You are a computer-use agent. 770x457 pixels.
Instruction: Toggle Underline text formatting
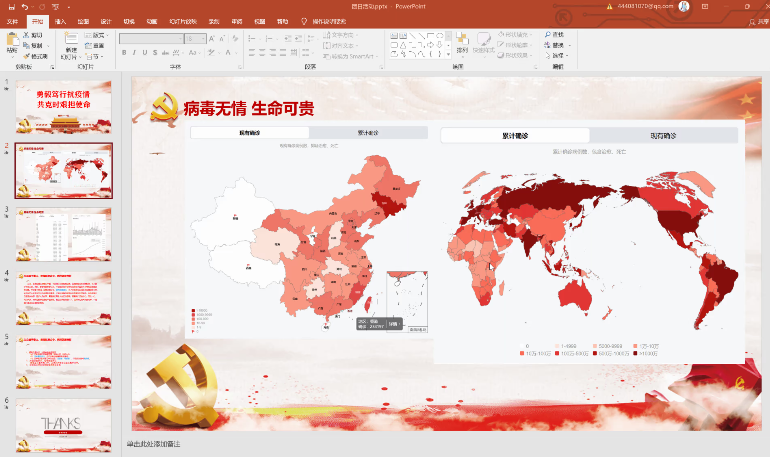(146, 53)
